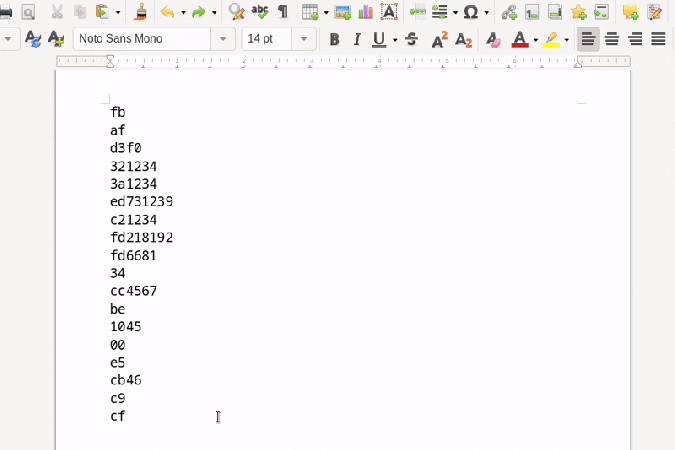Open the font size dropdown list
The image size is (675, 450).
coord(304,39)
